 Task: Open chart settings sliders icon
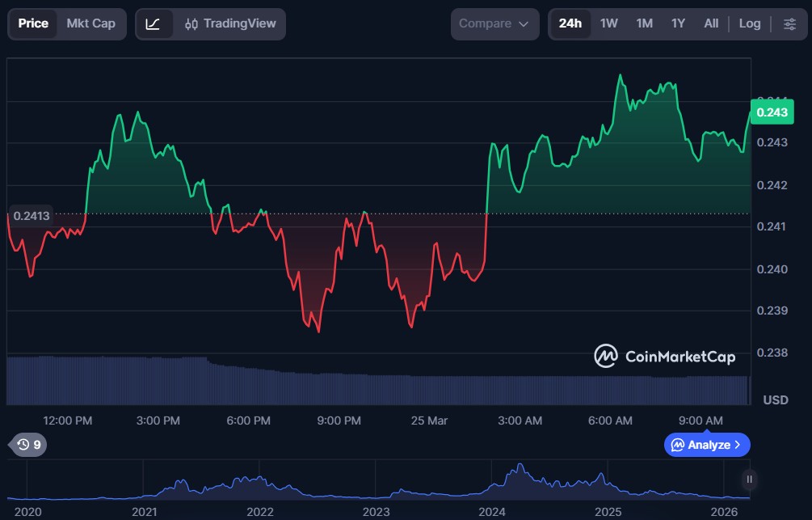789,24
